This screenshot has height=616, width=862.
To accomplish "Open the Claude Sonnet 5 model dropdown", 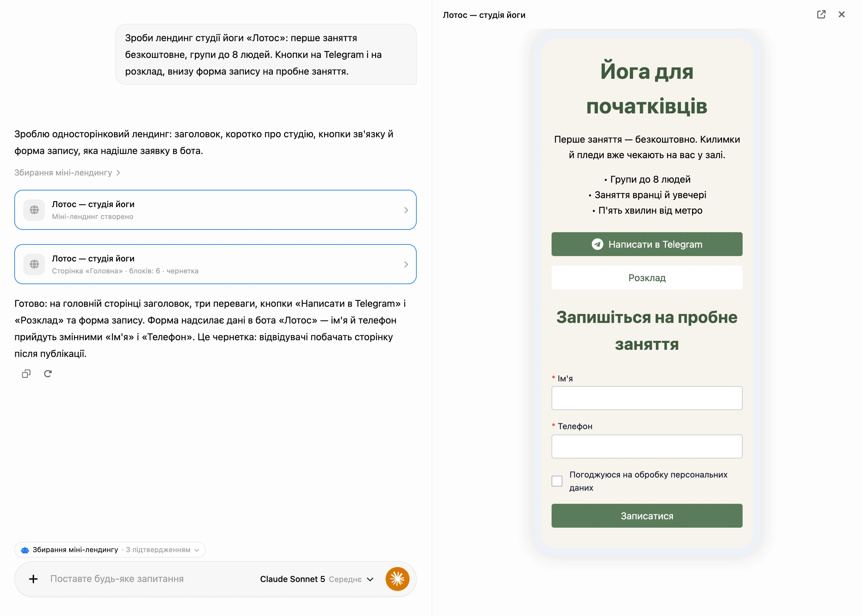I will pos(317,579).
